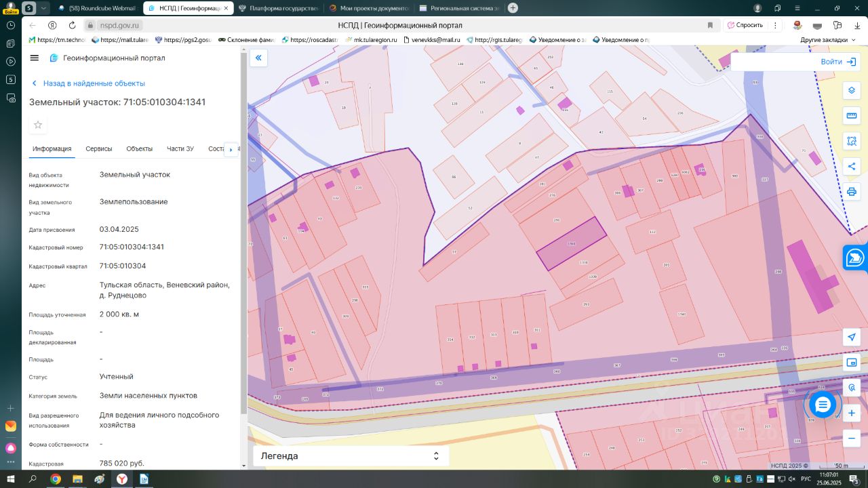The image size is (868, 488).
Task: Add land plot to favorites star
Action: pos(38,125)
